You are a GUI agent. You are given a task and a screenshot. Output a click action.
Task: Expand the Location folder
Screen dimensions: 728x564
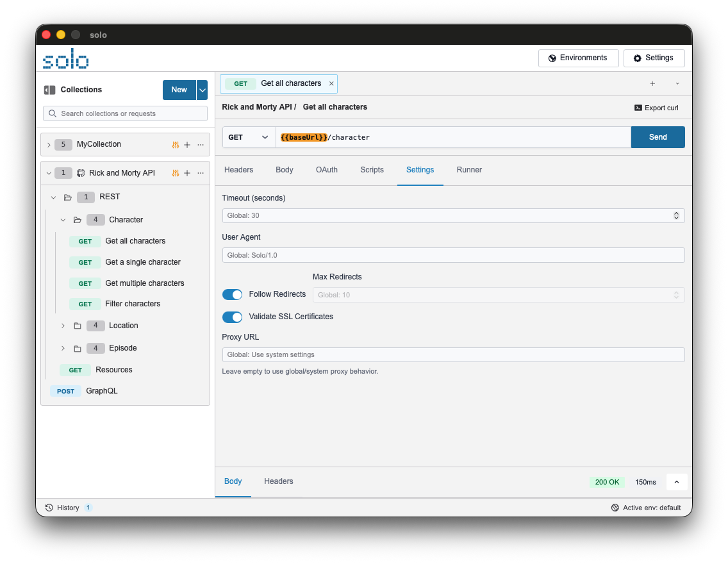(x=63, y=326)
